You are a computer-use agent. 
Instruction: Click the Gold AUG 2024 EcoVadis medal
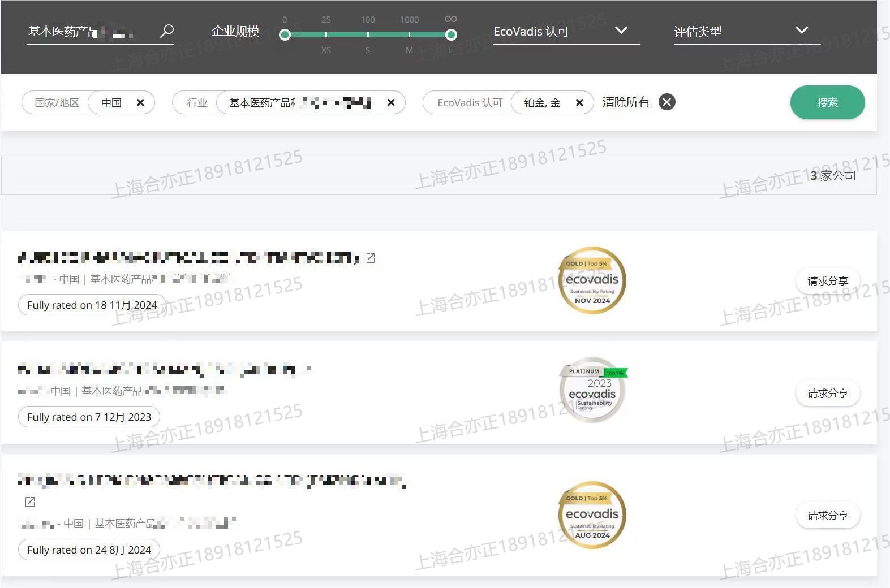(592, 515)
